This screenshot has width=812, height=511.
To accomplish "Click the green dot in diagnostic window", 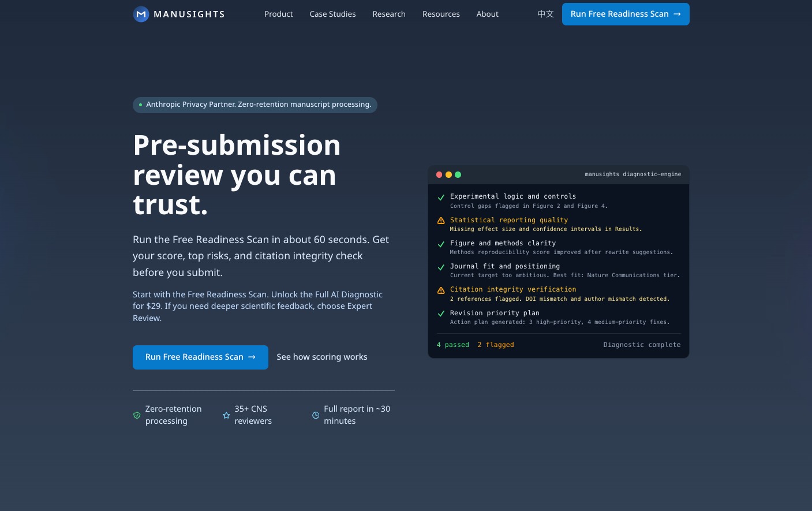I will (x=458, y=174).
